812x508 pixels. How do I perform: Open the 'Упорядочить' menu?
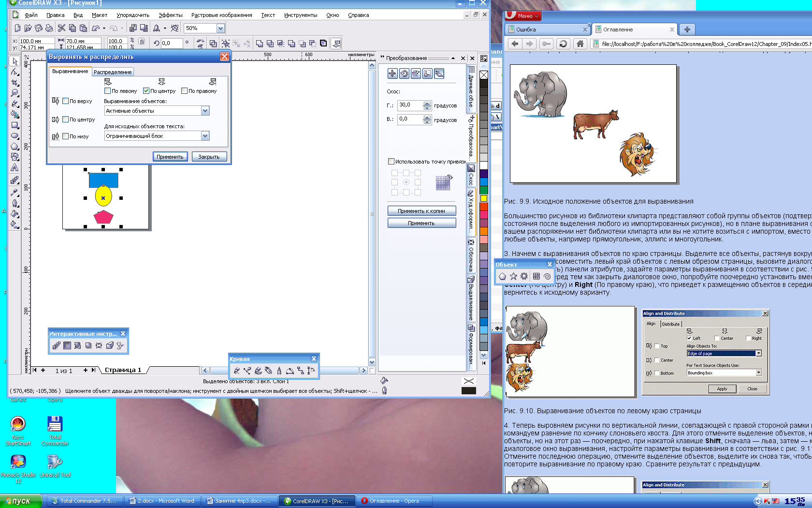pos(133,15)
